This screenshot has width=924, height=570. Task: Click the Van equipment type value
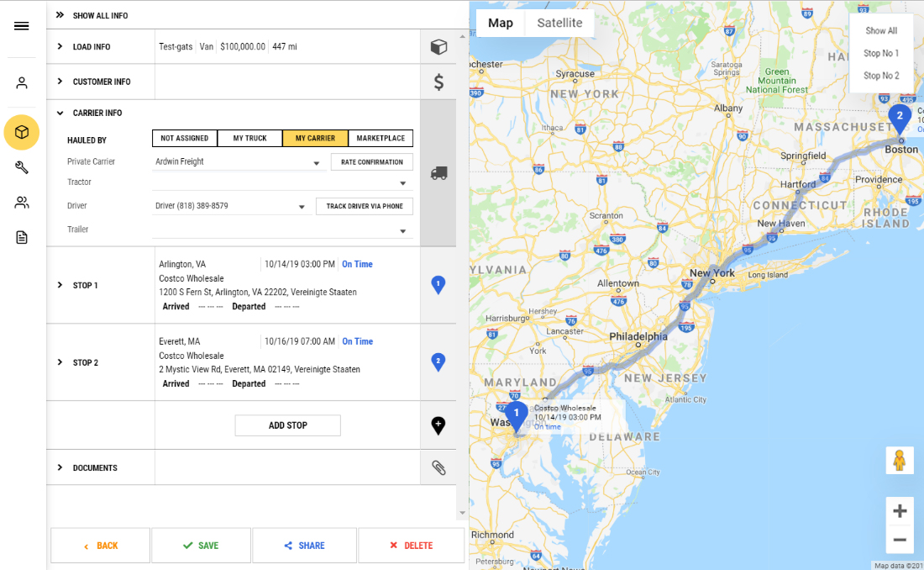(207, 46)
